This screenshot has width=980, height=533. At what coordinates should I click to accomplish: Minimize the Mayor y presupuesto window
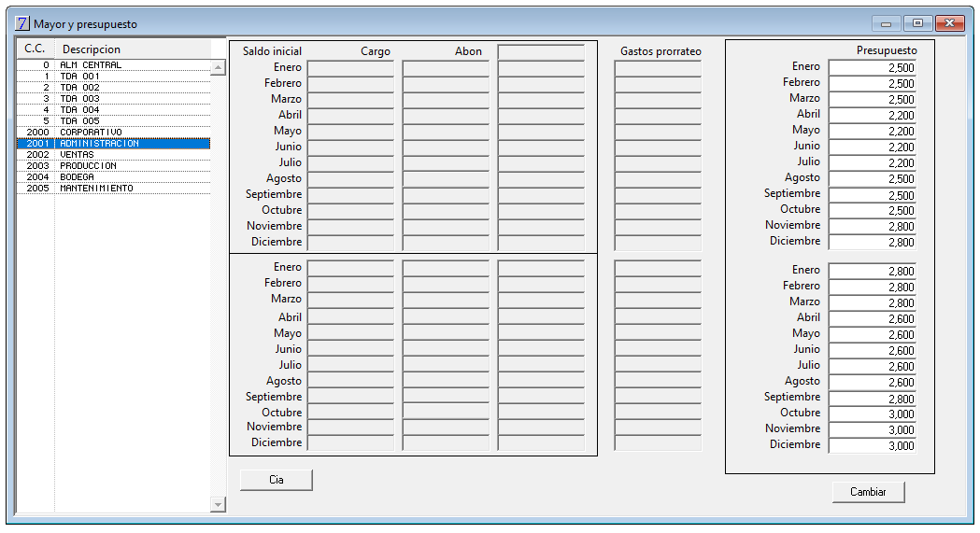point(886,23)
